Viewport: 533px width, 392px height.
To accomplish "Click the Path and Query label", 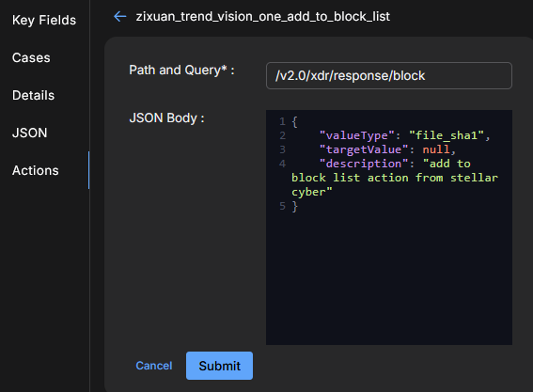I will click(x=181, y=71).
